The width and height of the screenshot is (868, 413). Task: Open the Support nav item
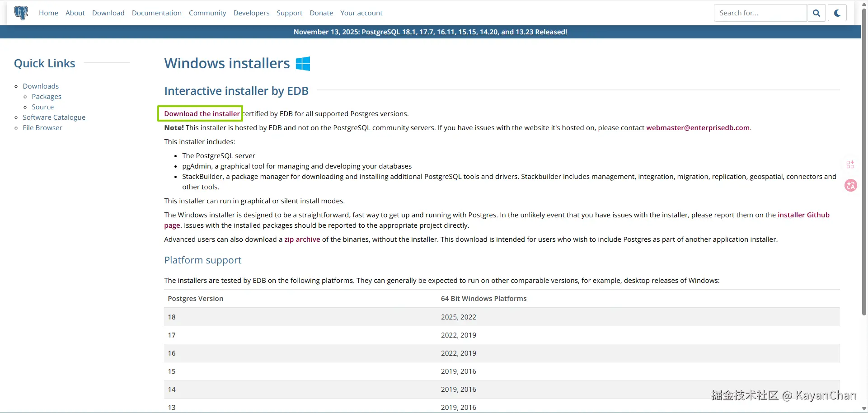(290, 13)
